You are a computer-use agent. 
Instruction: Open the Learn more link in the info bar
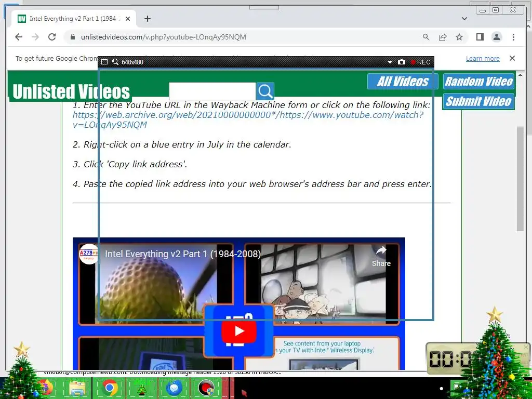483,58
